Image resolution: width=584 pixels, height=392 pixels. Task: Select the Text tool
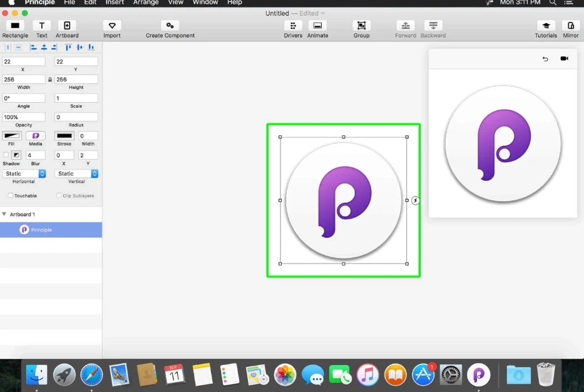click(x=41, y=26)
